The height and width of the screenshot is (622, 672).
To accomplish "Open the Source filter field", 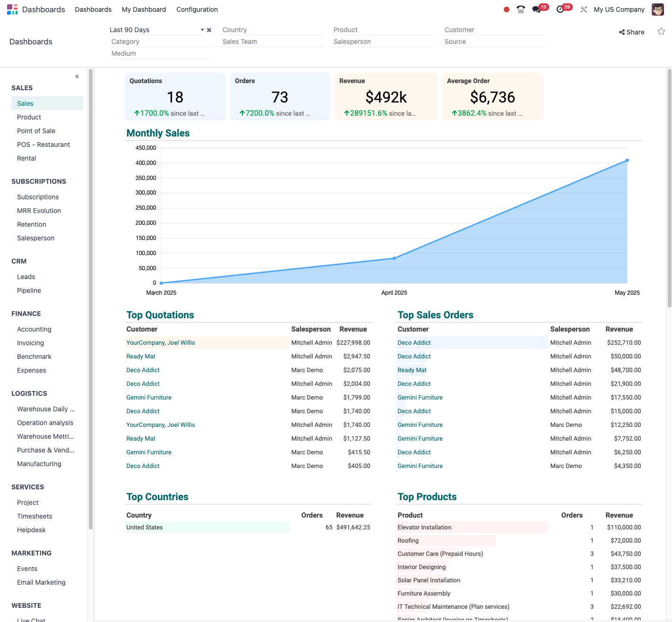I will (494, 42).
